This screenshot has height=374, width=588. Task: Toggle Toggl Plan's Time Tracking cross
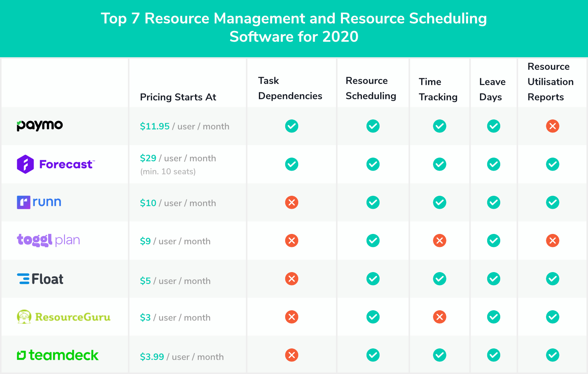pyautogui.click(x=439, y=240)
